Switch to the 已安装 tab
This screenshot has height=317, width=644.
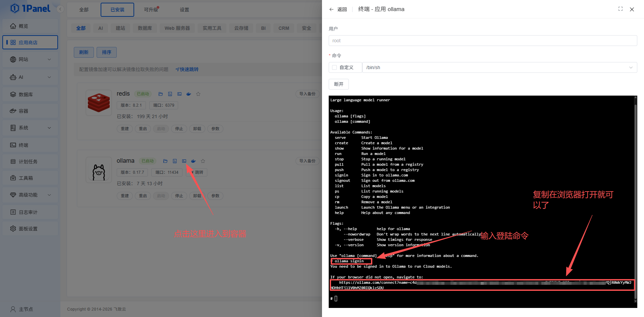(117, 10)
